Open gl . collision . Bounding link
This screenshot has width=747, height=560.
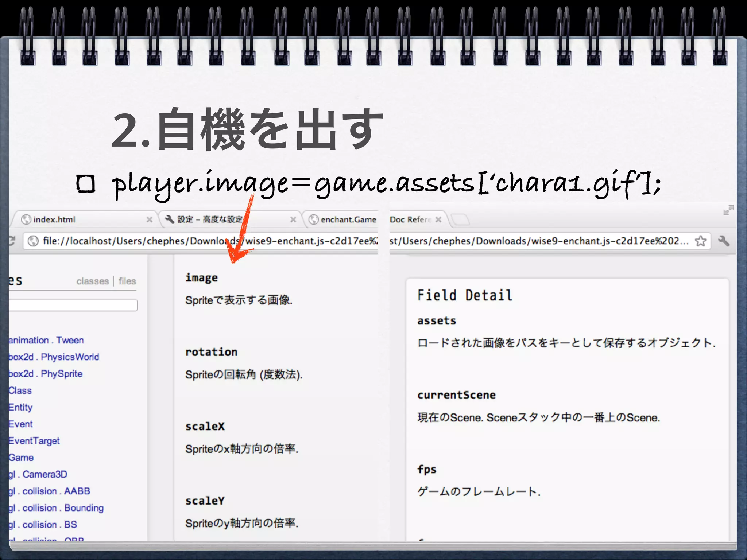click(x=56, y=508)
